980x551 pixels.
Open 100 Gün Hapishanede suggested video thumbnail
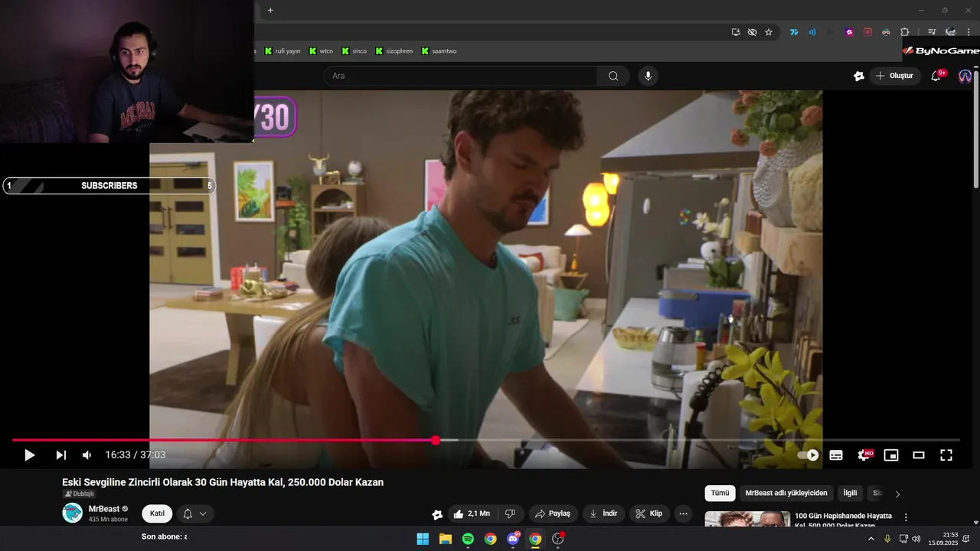747,519
